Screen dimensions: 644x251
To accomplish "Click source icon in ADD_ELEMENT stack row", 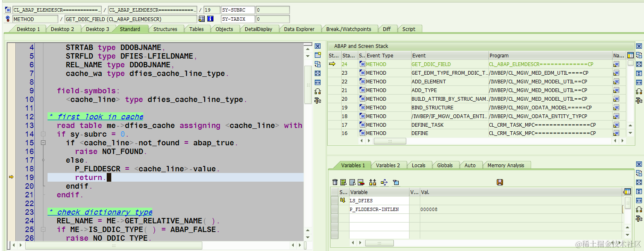I will (362, 81).
